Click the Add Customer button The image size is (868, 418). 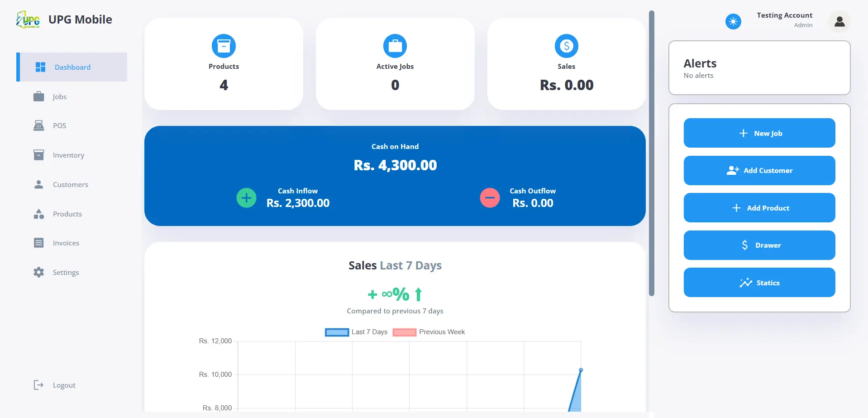click(759, 170)
